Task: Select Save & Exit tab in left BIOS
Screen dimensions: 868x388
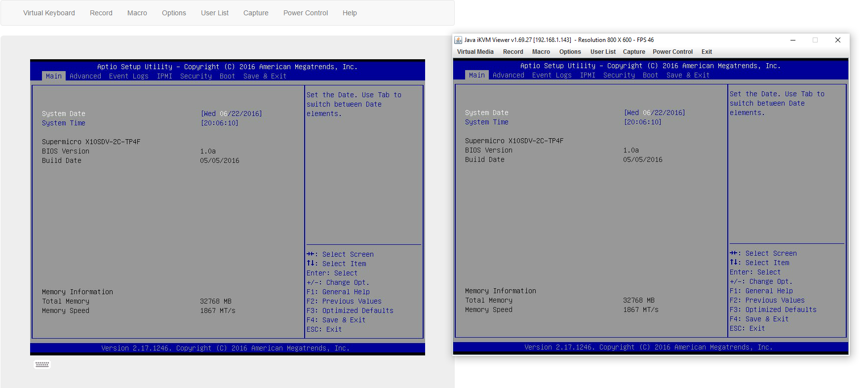Action: (x=265, y=76)
